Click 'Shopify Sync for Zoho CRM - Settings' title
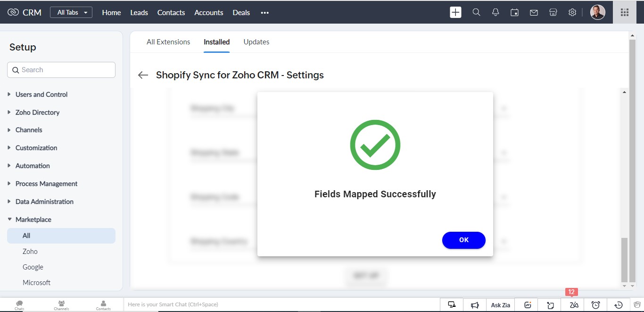644x312 pixels. click(x=240, y=75)
